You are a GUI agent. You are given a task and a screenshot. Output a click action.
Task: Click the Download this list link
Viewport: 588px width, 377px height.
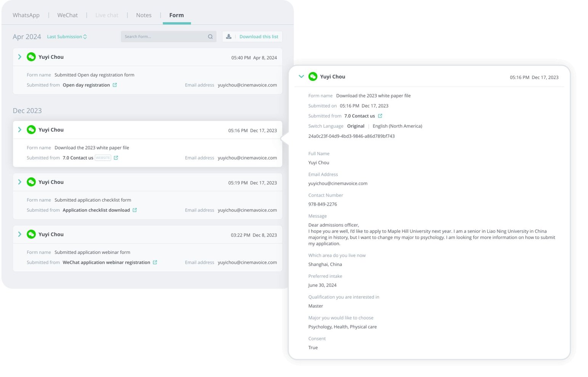click(259, 36)
